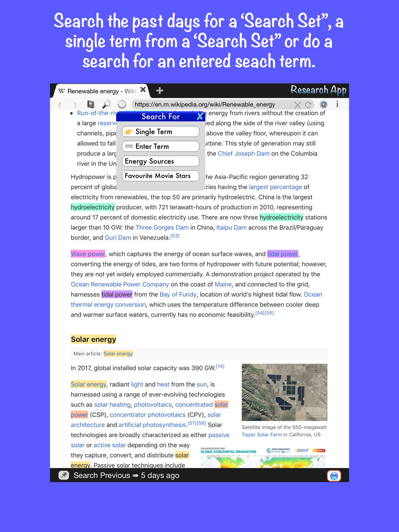Image resolution: width=399 pixels, height=532 pixels.
Task: Open the Global Horizontal Irradiation map image
Action: [x=263, y=457]
